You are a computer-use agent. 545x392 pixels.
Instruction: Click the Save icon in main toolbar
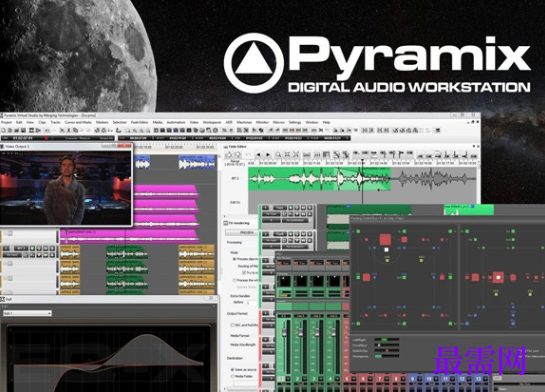pyautogui.click(x=23, y=130)
